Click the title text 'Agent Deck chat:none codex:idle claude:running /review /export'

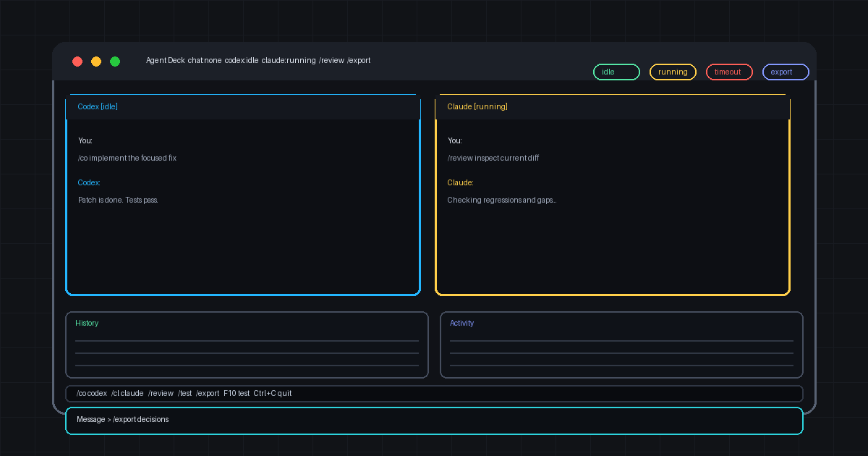(x=258, y=61)
